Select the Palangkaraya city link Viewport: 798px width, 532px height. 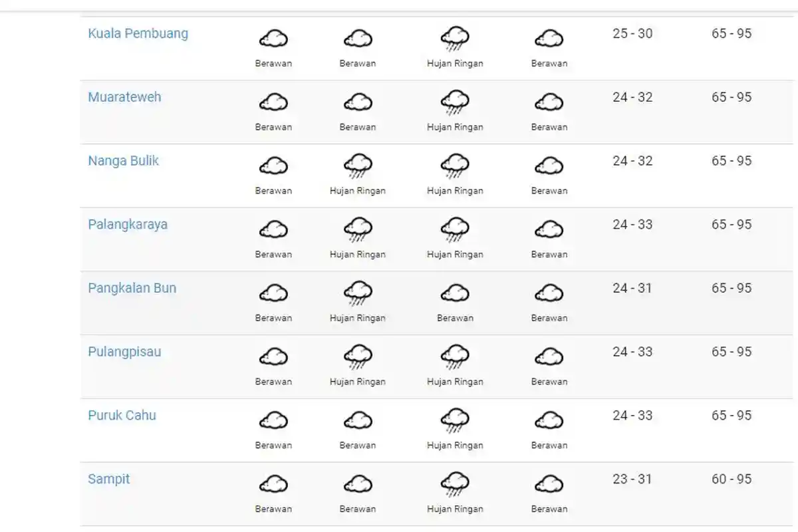click(128, 224)
